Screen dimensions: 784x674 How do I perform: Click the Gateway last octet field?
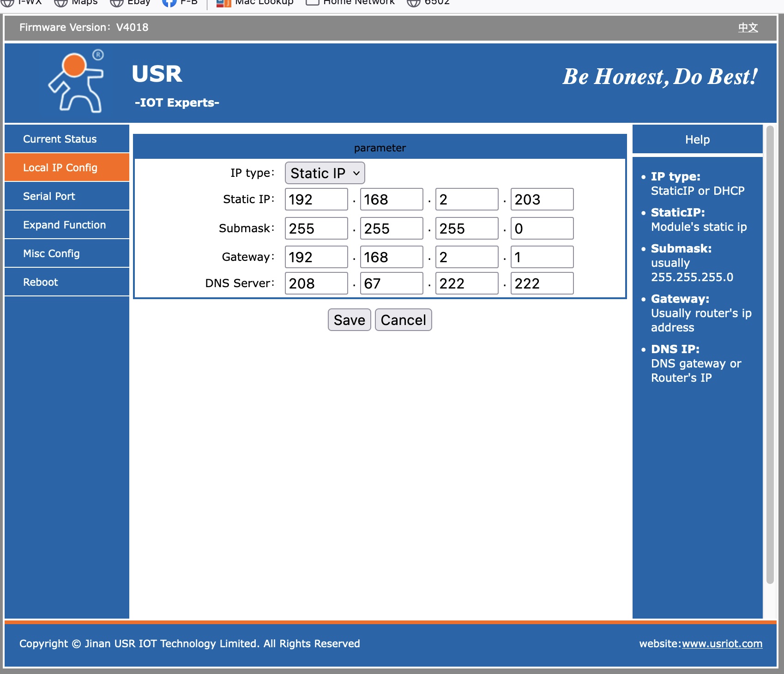(542, 257)
